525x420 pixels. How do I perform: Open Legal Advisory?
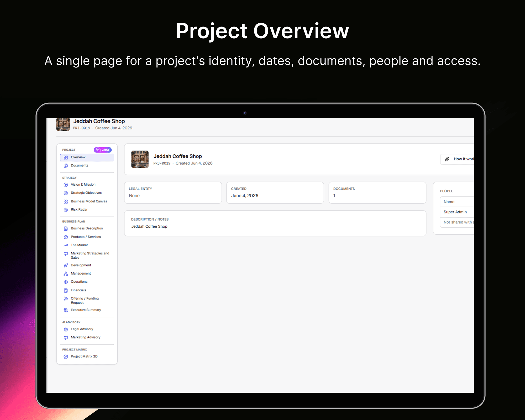tap(87, 329)
